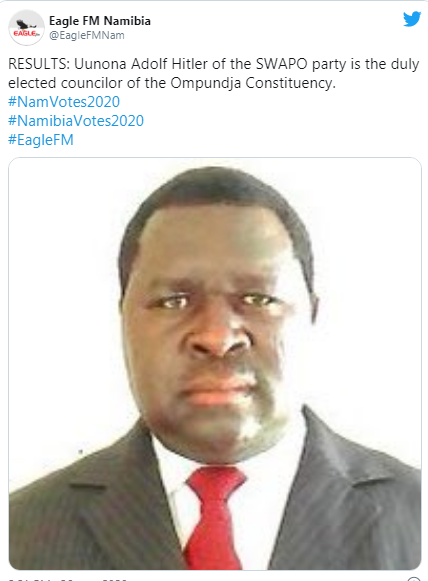
Task: Click the man's face in the attached image
Action: (x=217, y=326)
